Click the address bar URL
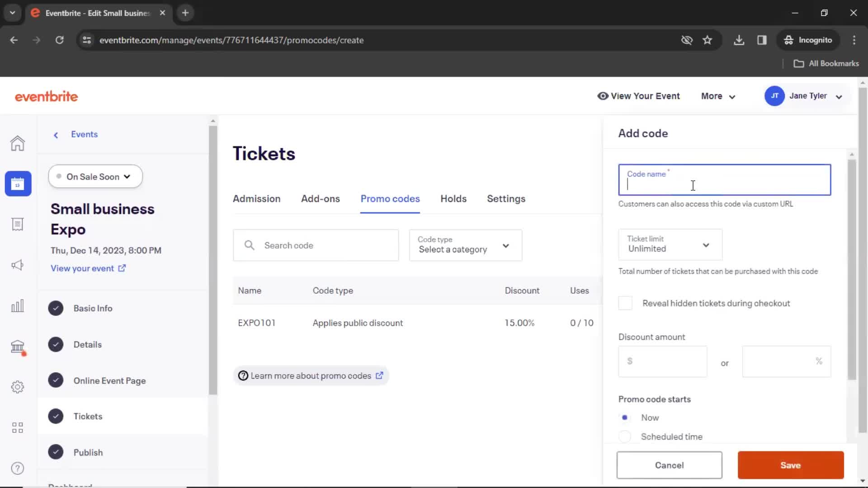Image resolution: width=868 pixels, height=488 pixels. (231, 40)
